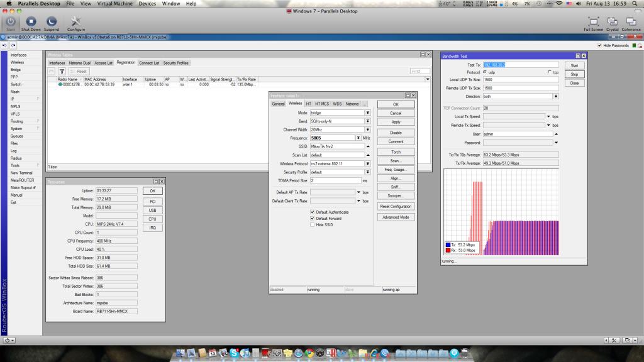Click the Parallels Suspend icon
The height and width of the screenshot is (362, 644).
tap(52, 22)
